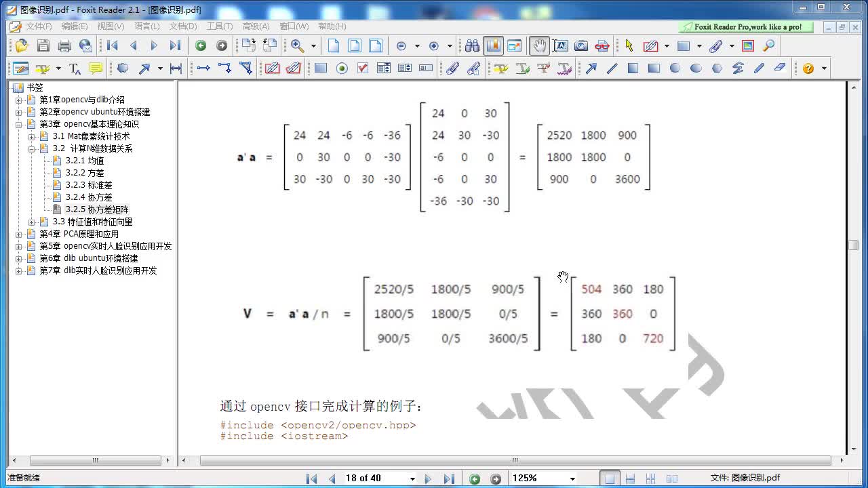Image resolution: width=868 pixels, height=488 pixels.
Task: Select the Typewriter tool
Action: pyautogui.click(x=75, y=68)
